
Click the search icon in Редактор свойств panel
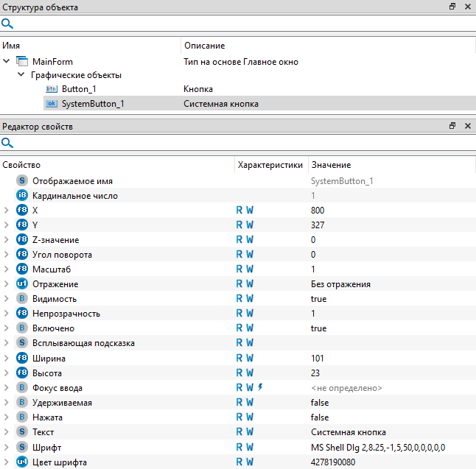pyautogui.click(x=7, y=143)
